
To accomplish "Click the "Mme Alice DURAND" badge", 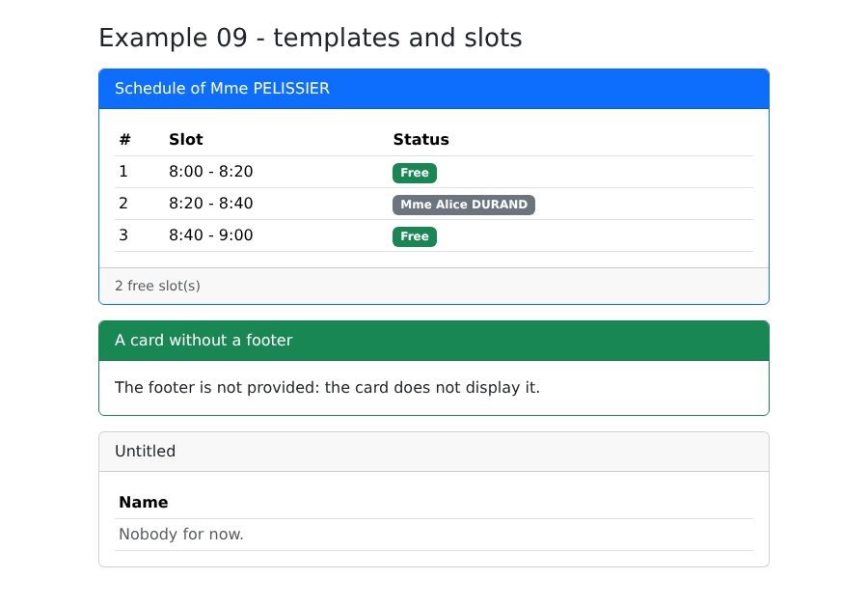I will tap(464, 205).
